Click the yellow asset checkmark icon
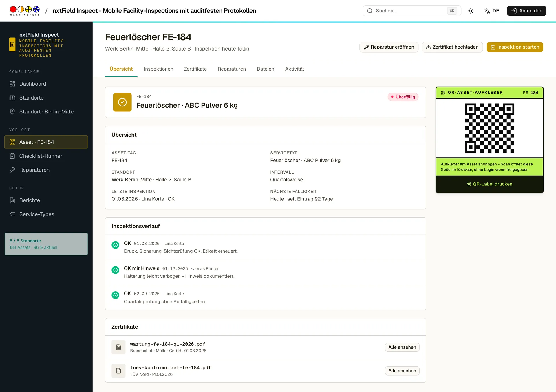The image size is (556, 392). click(x=122, y=102)
